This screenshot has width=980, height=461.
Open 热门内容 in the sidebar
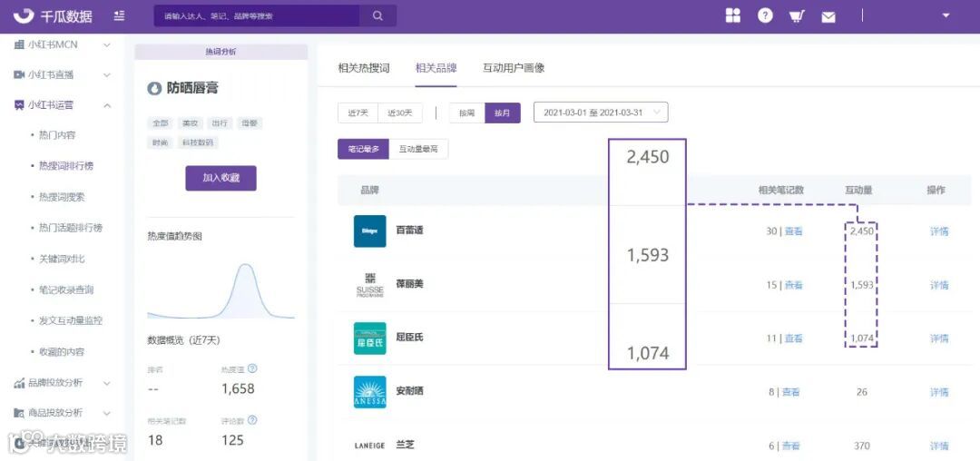[57, 135]
